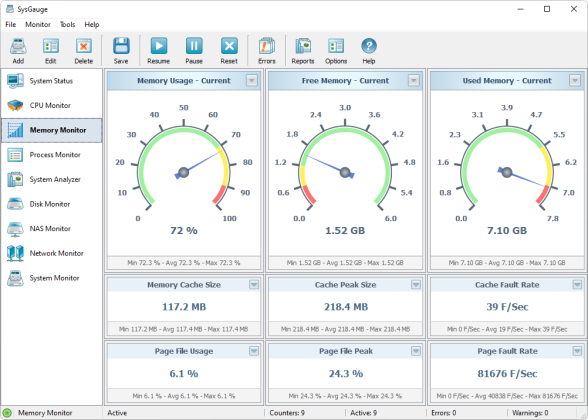
Task: Reset counters with the Reset icon
Action: 229,46
